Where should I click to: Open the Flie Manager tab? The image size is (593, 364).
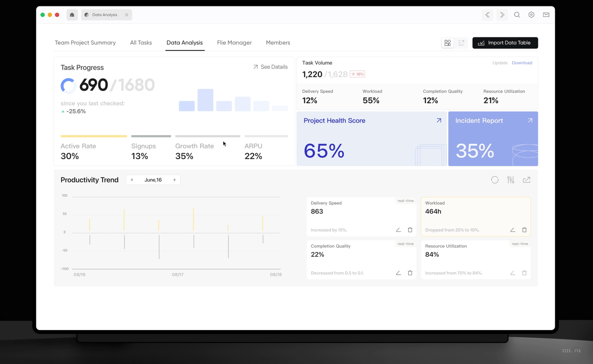pyautogui.click(x=234, y=43)
